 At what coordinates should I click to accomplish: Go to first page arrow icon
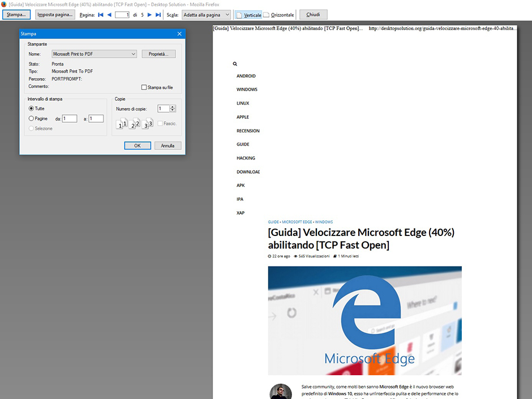[100, 15]
